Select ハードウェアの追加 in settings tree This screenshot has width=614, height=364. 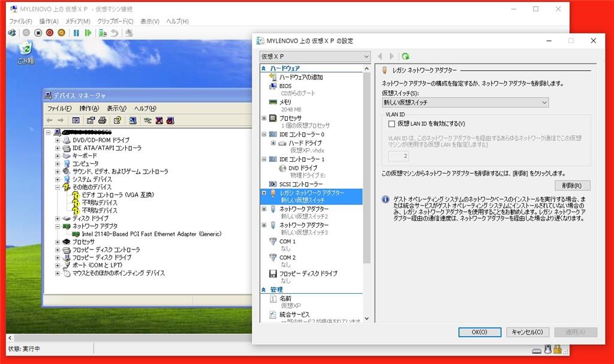[301, 77]
